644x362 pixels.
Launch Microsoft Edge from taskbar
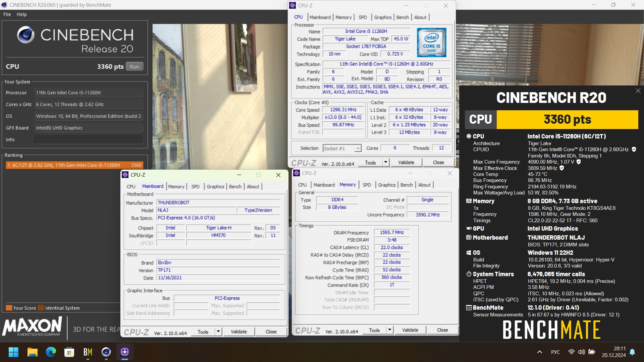pyautogui.click(x=51, y=352)
